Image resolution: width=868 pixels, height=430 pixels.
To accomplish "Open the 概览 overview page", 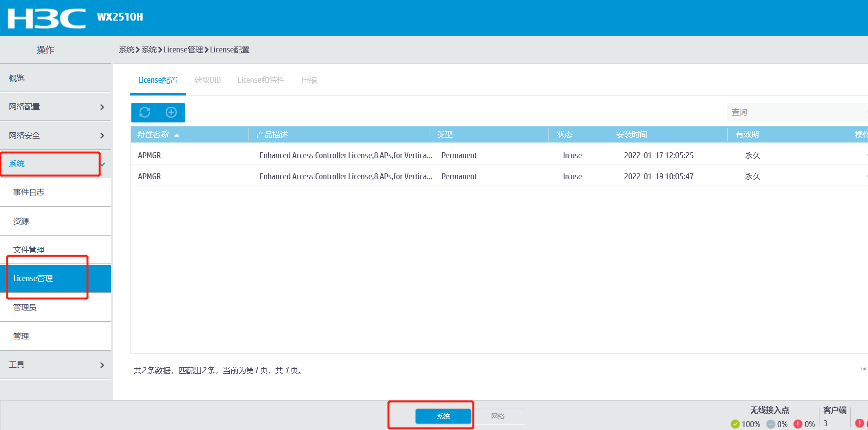I will pyautogui.click(x=55, y=78).
